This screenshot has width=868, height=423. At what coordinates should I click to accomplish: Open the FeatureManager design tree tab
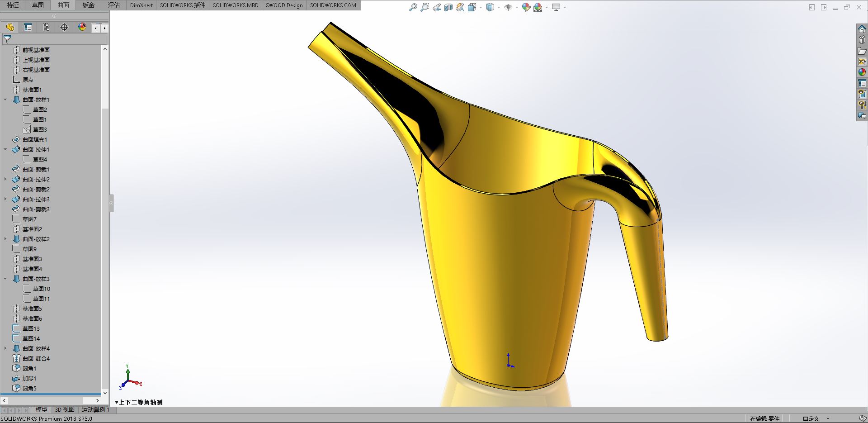(10, 27)
